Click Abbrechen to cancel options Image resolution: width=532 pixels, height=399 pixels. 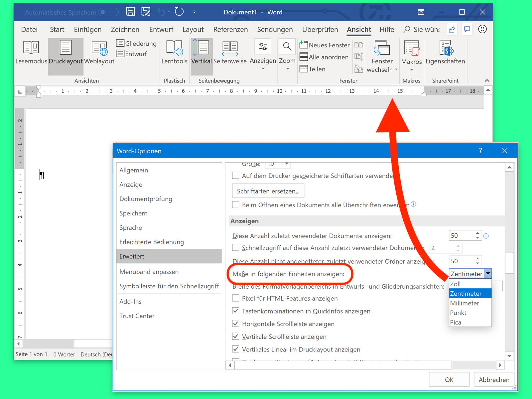(x=494, y=379)
